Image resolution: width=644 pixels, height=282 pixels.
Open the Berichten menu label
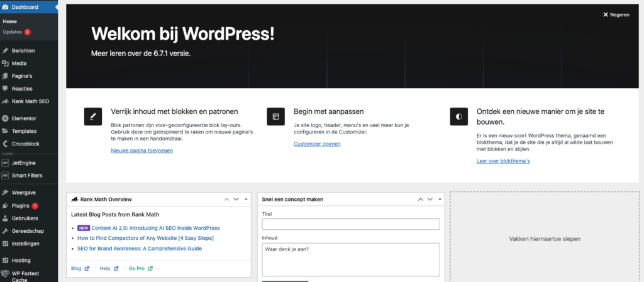pyautogui.click(x=23, y=51)
